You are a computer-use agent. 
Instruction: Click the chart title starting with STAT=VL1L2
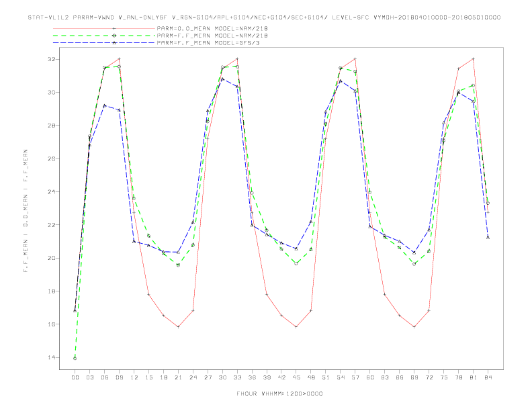[264, 17]
